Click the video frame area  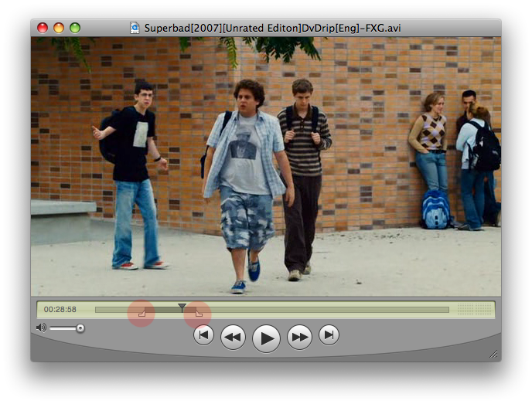click(x=266, y=166)
